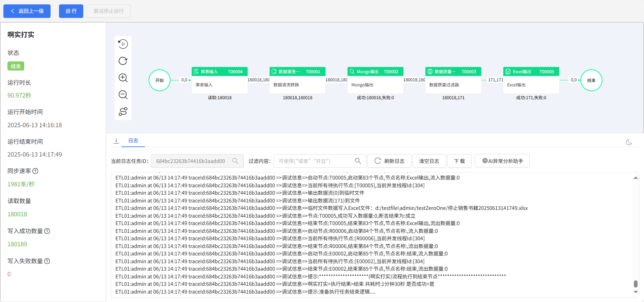Click the 1981条/秒 sync rate value
The image size is (644, 302).
point(21,184)
